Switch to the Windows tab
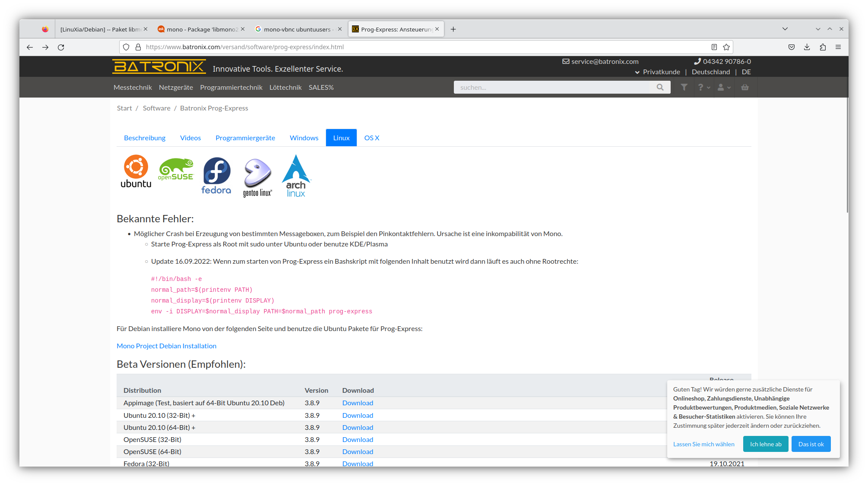Viewport: 868px width, 486px height. pyautogui.click(x=304, y=138)
